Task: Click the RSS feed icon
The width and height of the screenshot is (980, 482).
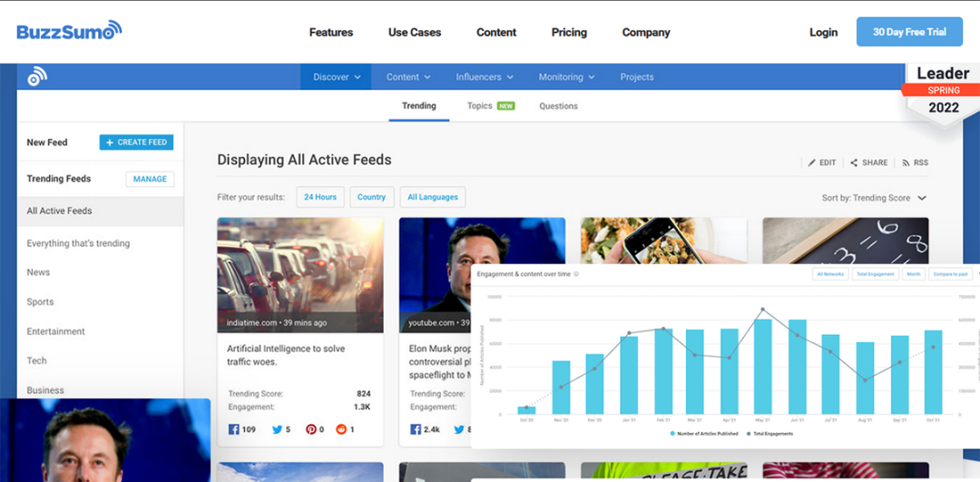Action: coord(906,162)
